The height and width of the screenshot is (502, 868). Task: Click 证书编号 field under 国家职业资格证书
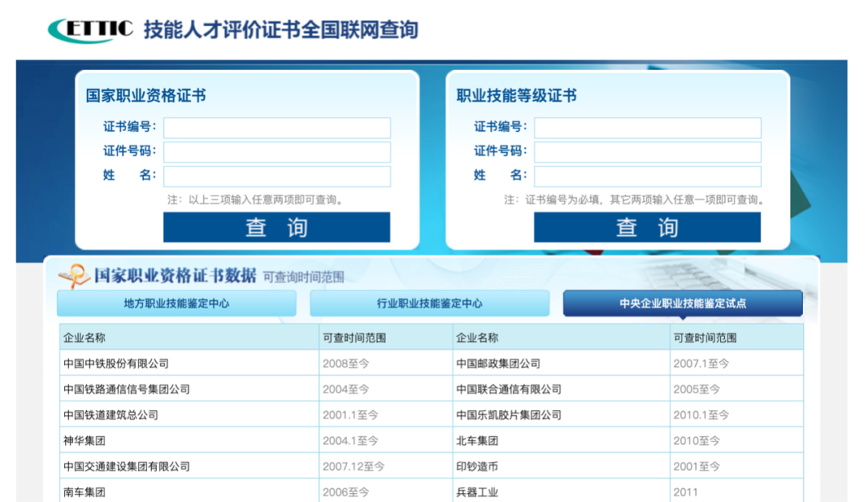click(x=276, y=128)
